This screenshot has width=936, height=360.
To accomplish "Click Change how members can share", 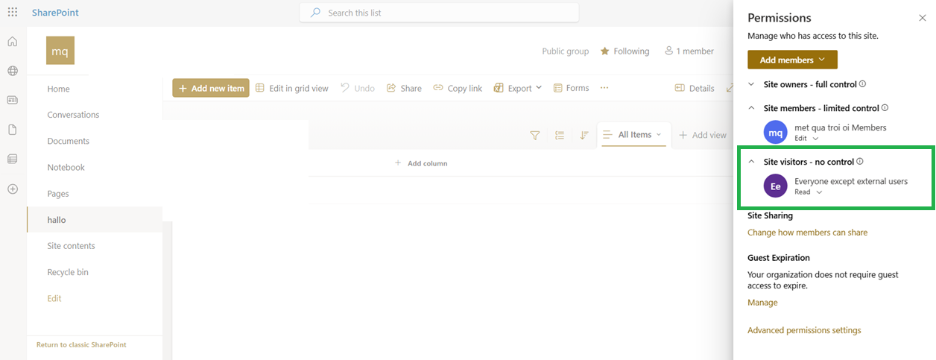I will coord(807,232).
